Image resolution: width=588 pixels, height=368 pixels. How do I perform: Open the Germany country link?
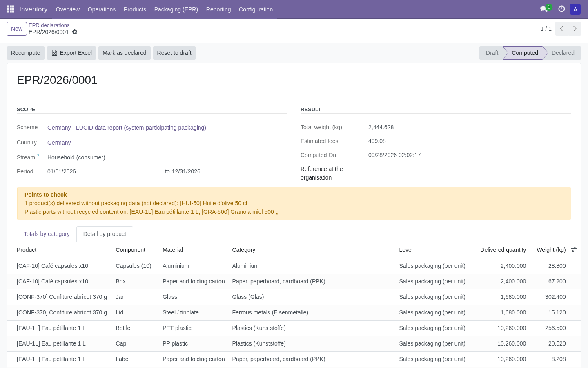[59, 143]
